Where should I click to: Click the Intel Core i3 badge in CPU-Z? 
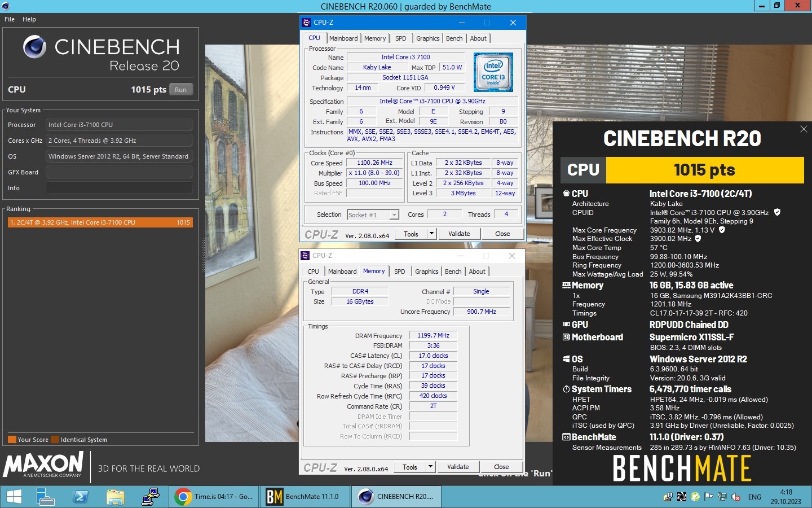tap(493, 72)
